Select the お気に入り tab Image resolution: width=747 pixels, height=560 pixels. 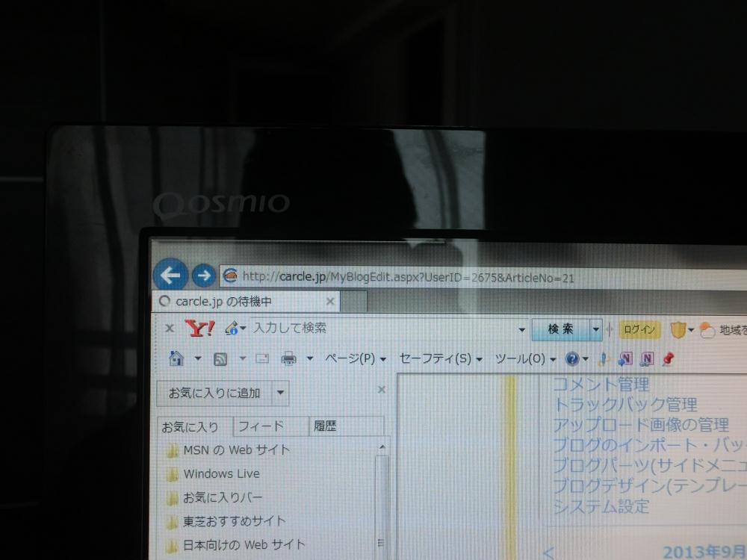coord(195,426)
